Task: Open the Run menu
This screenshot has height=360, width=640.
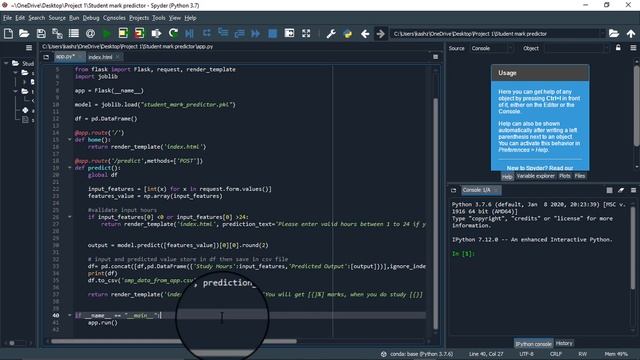Action: pyautogui.click(x=74, y=18)
